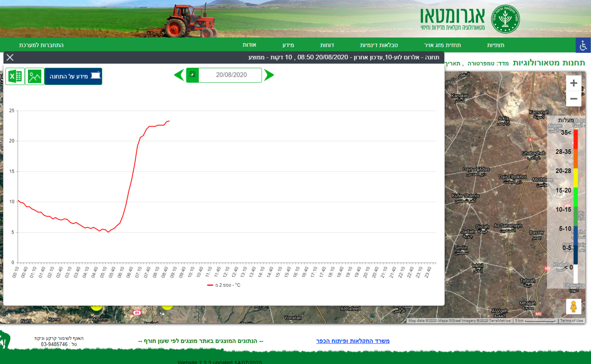Viewport: 591px width, 364px height.
Task: Zoom in on the map
Action: (574, 83)
